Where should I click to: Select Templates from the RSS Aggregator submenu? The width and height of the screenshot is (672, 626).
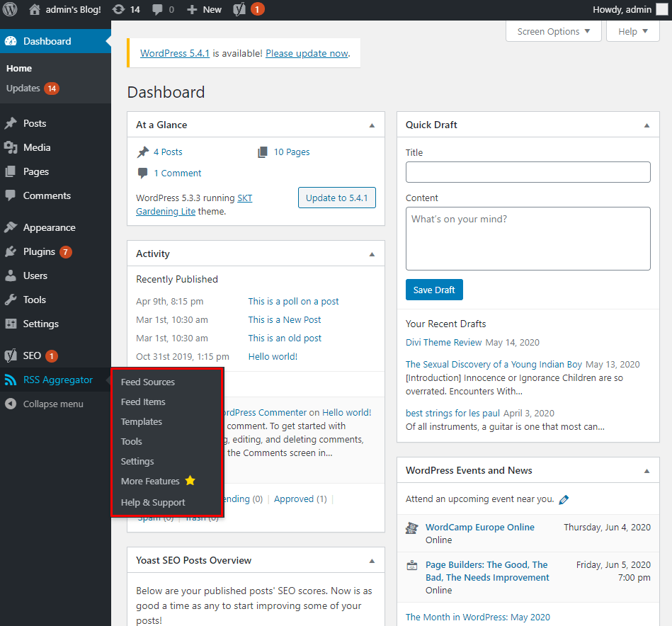(x=142, y=421)
